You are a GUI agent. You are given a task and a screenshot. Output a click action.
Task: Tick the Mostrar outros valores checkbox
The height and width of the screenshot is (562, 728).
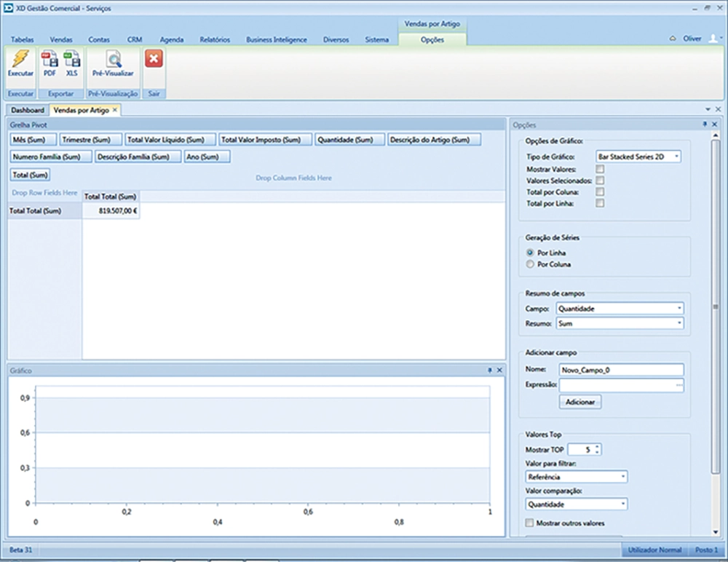529,523
